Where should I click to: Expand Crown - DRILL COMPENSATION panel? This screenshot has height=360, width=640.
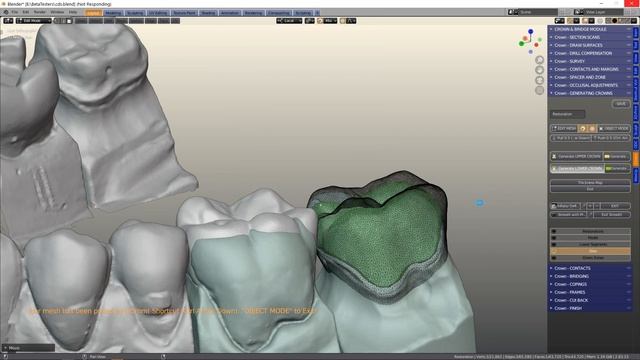click(x=590, y=53)
